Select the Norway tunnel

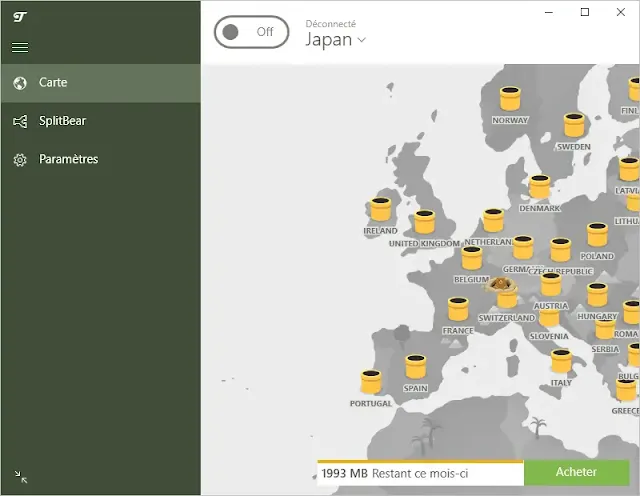[x=510, y=98]
